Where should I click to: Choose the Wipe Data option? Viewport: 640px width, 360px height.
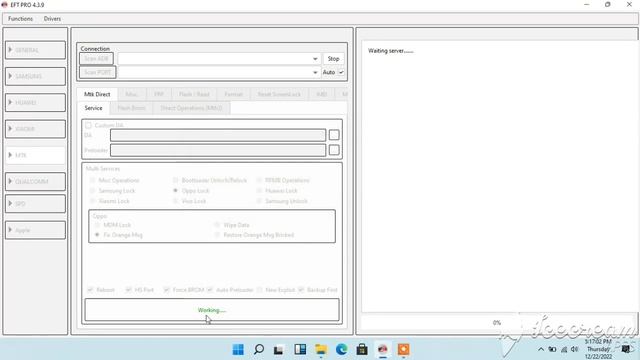pyautogui.click(x=217, y=225)
